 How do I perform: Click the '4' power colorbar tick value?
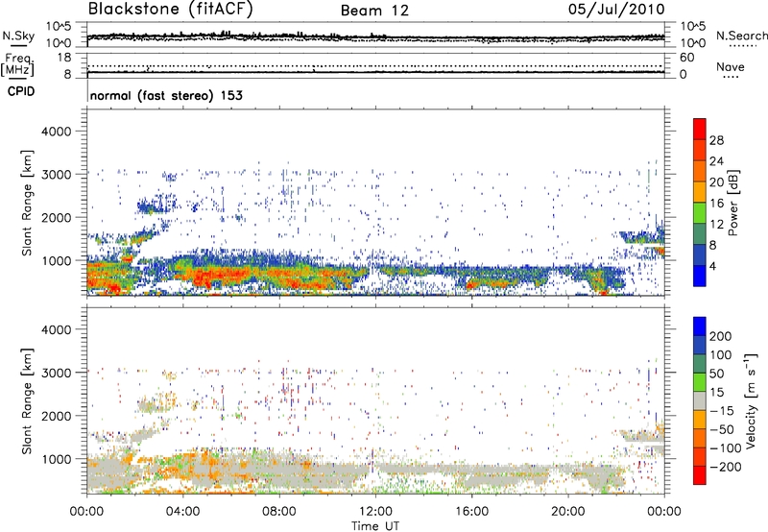[x=712, y=266]
